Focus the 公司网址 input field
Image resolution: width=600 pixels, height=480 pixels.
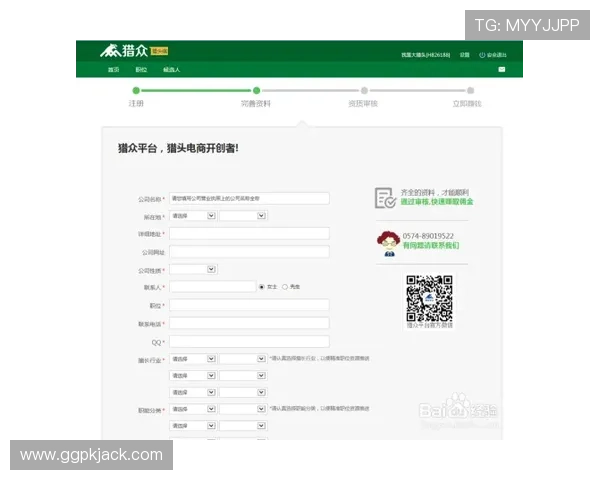pyautogui.click(x=249, y=251)
